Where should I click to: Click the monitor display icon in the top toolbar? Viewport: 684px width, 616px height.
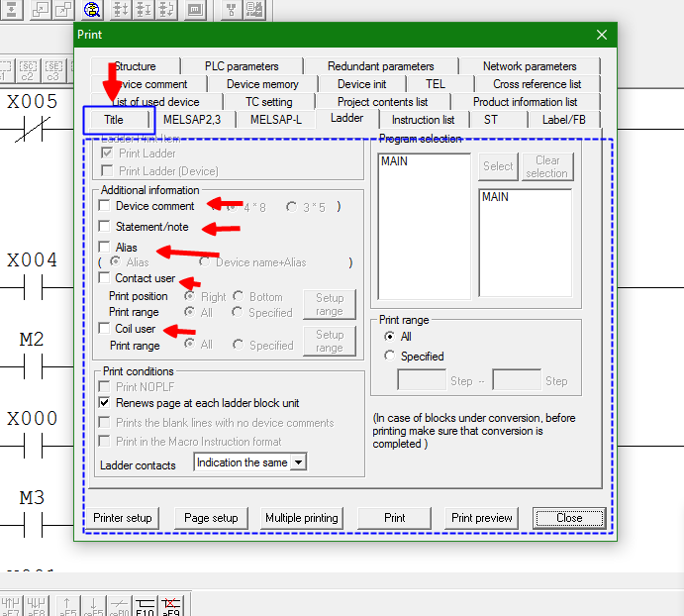pos(195,10)
